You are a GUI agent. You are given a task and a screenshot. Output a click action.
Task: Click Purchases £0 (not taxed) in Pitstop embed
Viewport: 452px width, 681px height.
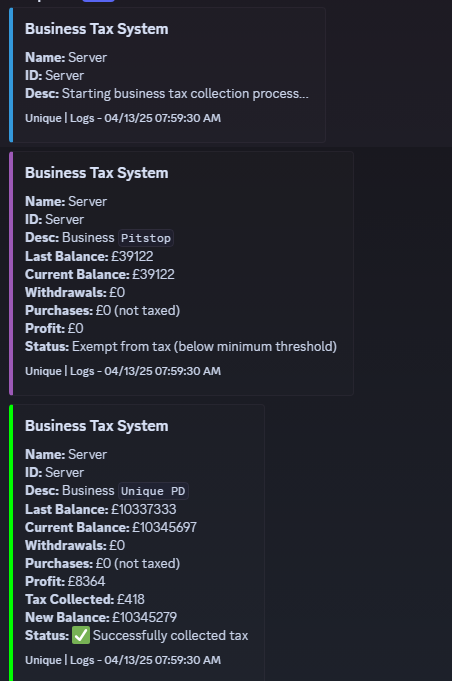click(102, 311)
